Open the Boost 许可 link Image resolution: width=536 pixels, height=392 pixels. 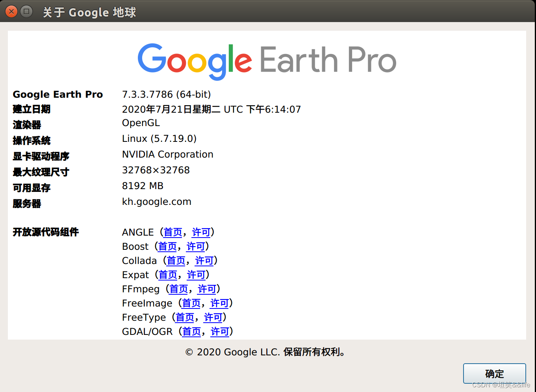196,247
